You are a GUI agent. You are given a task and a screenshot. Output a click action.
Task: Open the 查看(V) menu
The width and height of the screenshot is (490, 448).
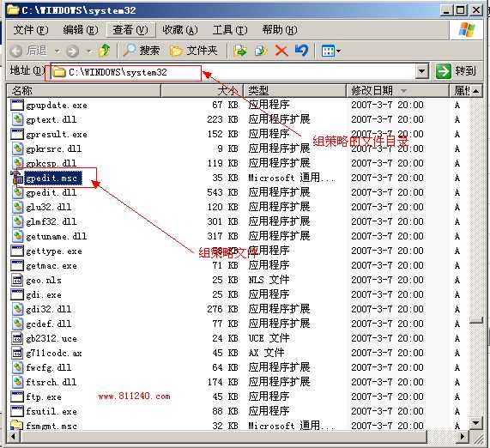pos(130,30)
